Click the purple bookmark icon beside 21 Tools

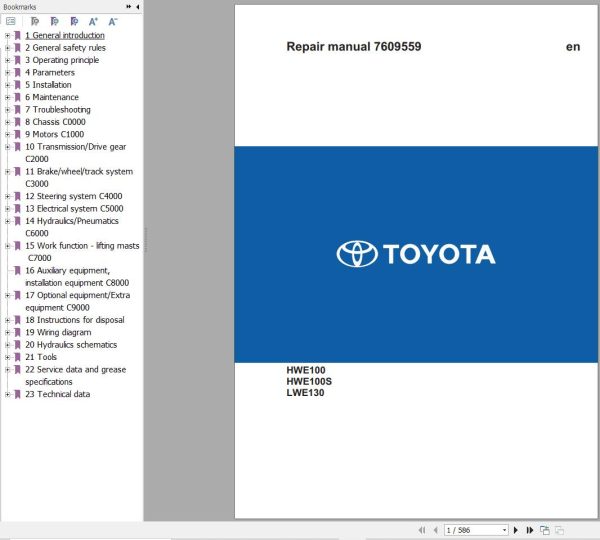pyautogui.click(x=17, y=357)
